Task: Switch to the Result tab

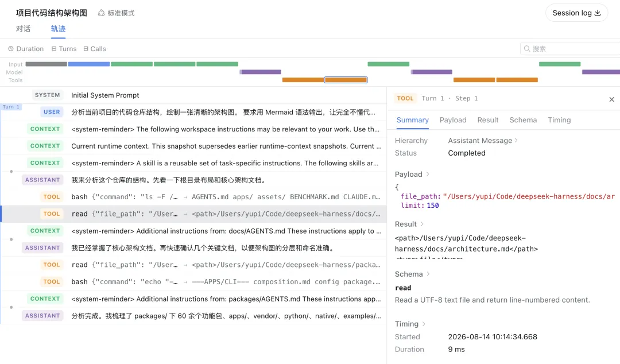Action: coord(487,120)
